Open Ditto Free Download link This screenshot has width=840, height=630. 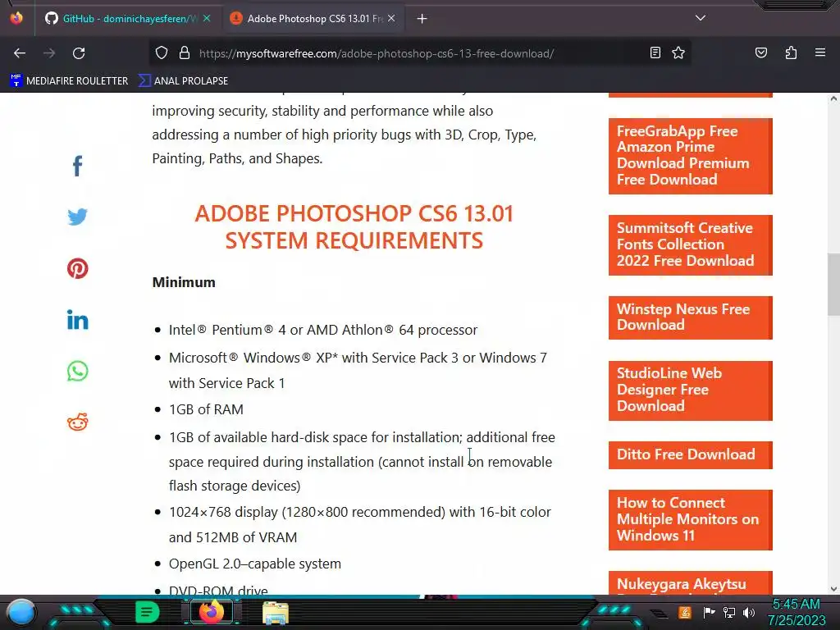tap(691, 454)
